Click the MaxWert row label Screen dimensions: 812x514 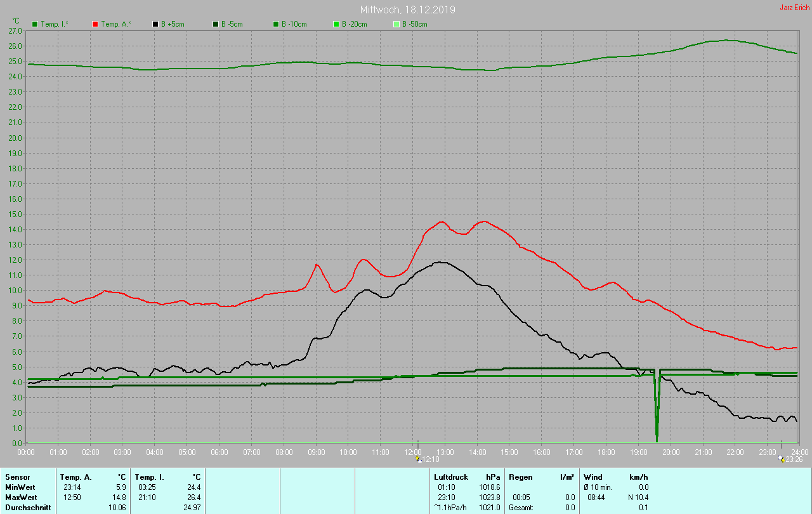[20, 498]
